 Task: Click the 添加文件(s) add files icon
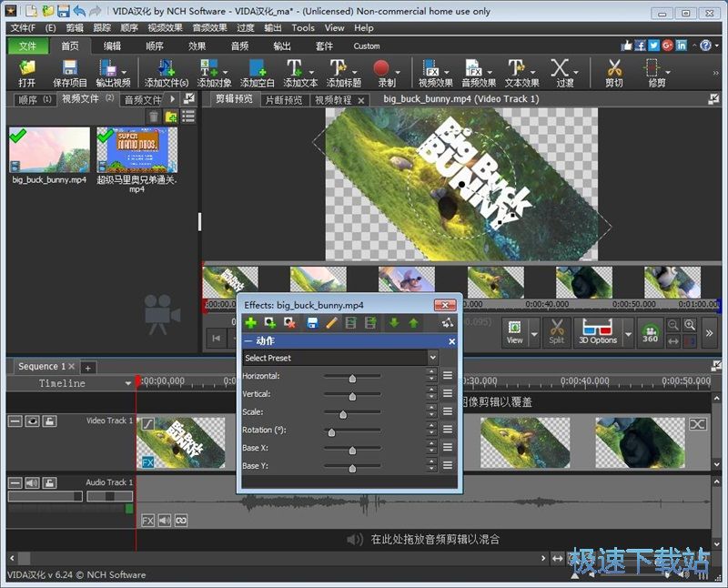click(x=167, y=73)
